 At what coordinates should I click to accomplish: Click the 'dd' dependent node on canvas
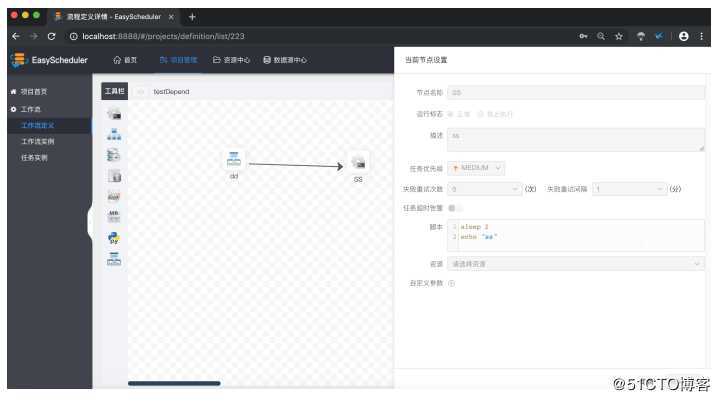234,159
